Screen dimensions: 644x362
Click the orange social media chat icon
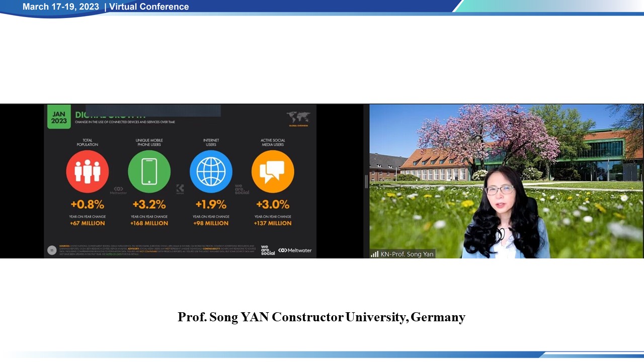(273, 171)
